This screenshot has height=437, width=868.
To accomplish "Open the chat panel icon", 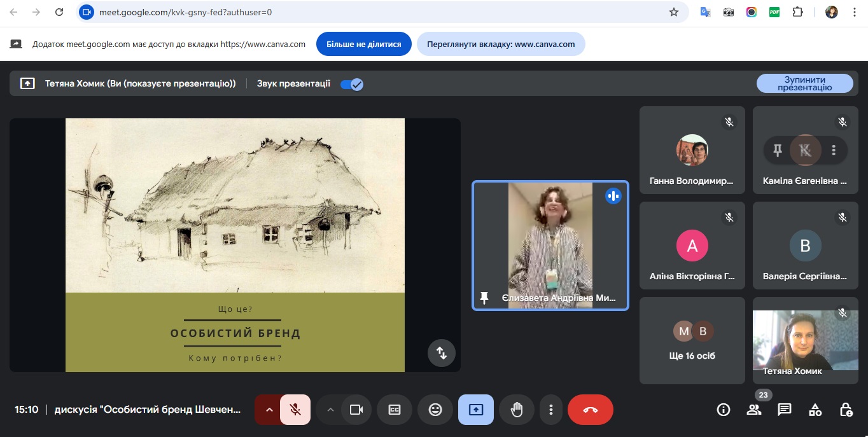I will click(785, 410).
